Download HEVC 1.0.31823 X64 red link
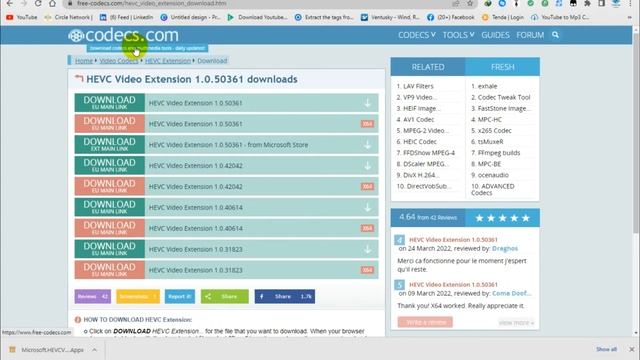The image size is (640, 360). coord(109,270)
